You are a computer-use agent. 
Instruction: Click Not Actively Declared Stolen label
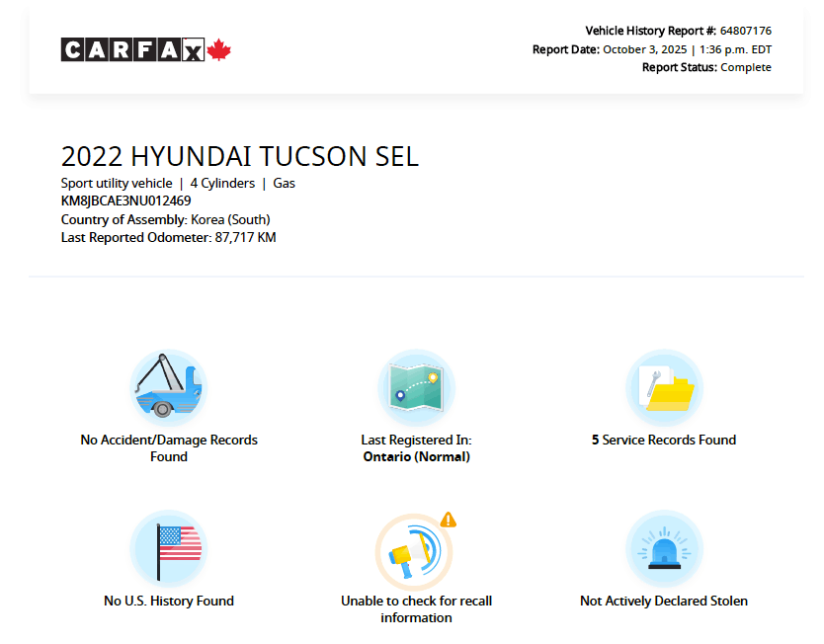point(664,601)
